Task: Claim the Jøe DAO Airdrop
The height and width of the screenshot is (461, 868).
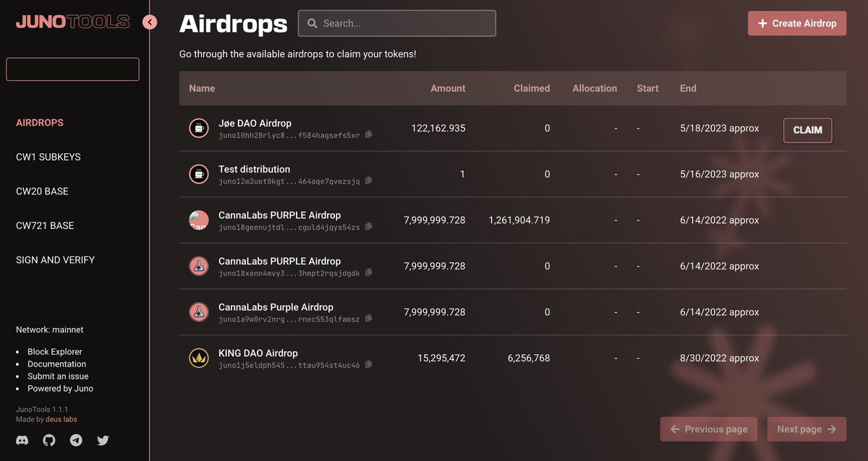Action: click(x=808, y=130)
